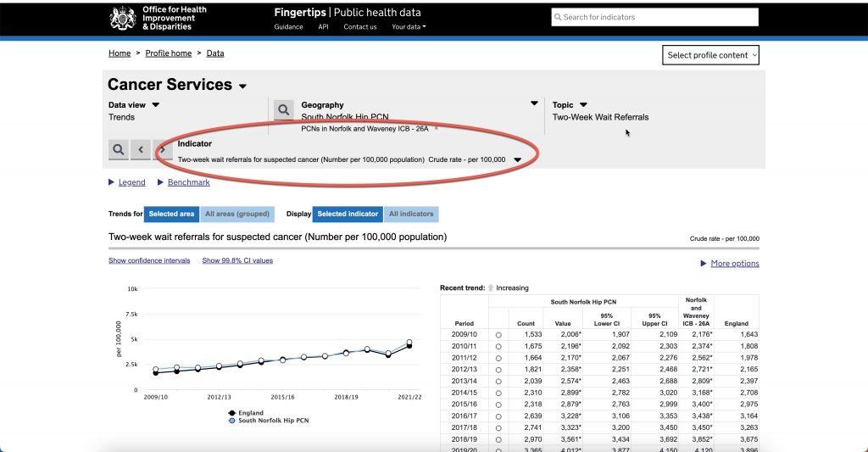This screenshot has height=452, width=868.
Task: Switch trends to Selected area
Action: 171,214
